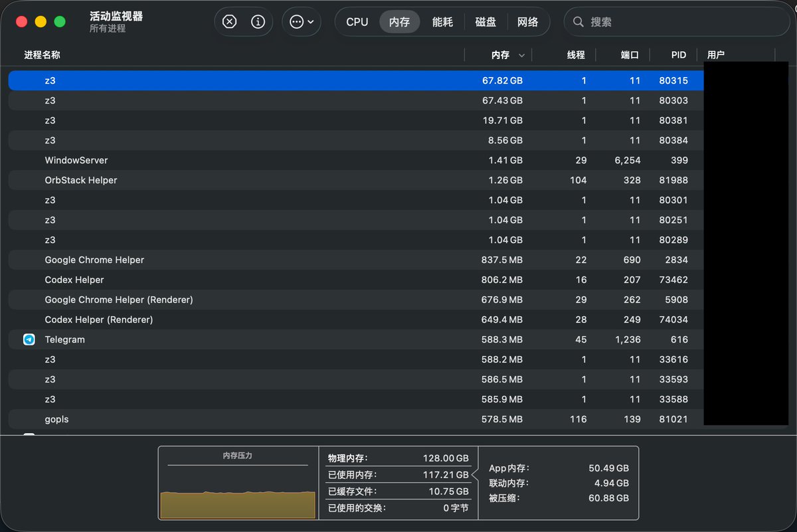Click 已使用的交换 0 字节 entry
The width and height of the screenshot is (797, 532).
point(398,508)
